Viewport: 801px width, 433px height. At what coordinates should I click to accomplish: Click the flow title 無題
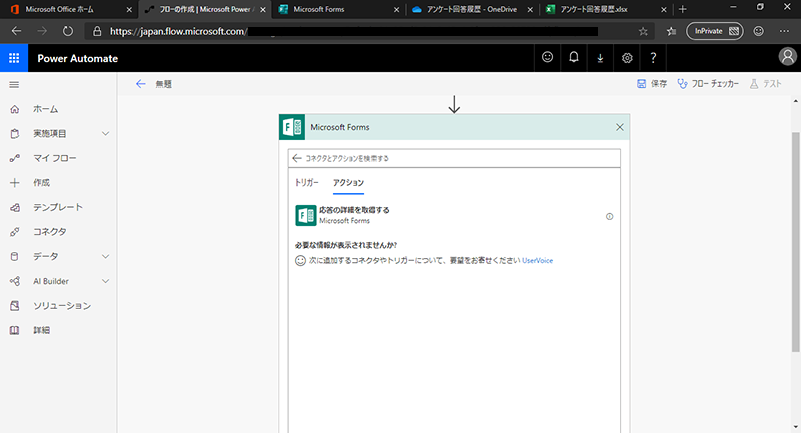coord(163,84)
